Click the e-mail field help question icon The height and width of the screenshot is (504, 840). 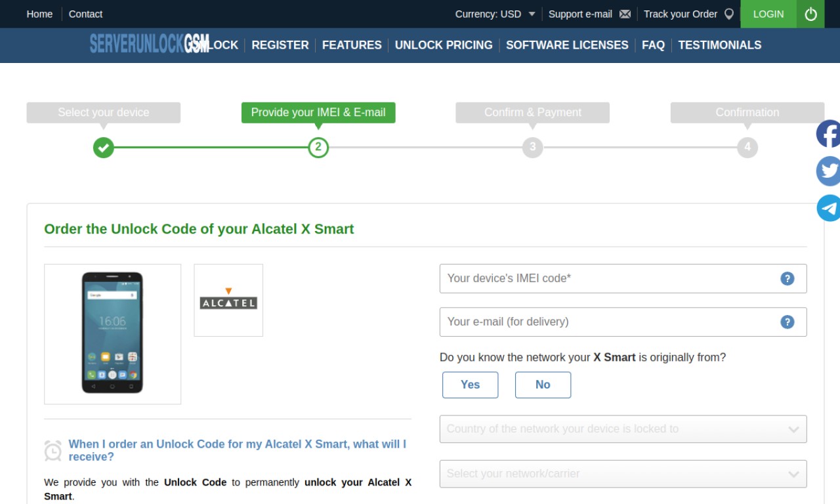click(x=787, y=322)
